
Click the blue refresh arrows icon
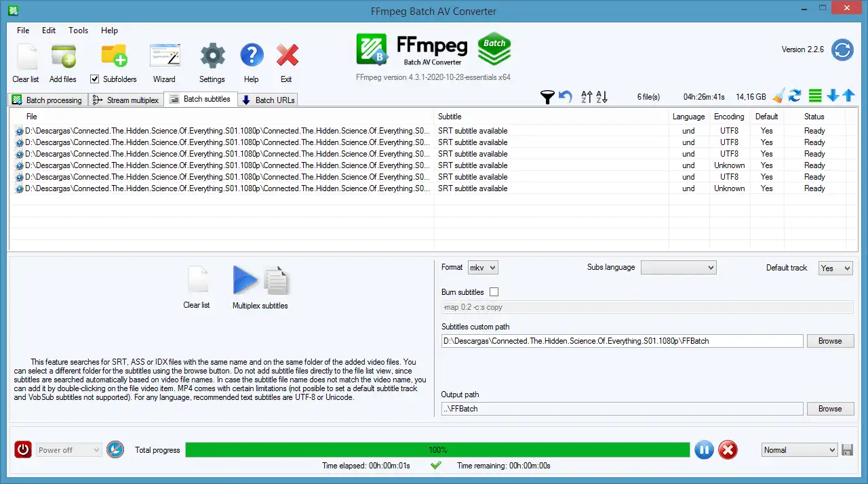click(795, 96)
